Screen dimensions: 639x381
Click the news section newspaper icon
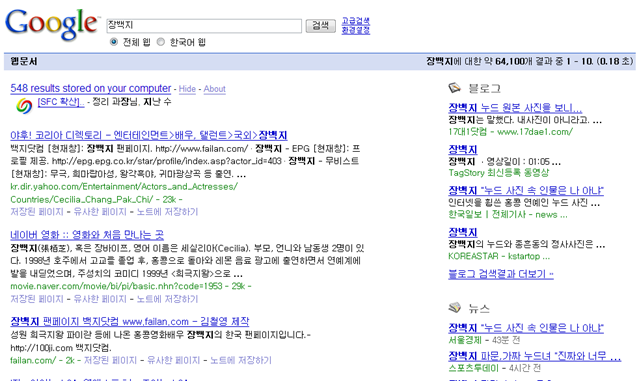(x=454, y=308)
